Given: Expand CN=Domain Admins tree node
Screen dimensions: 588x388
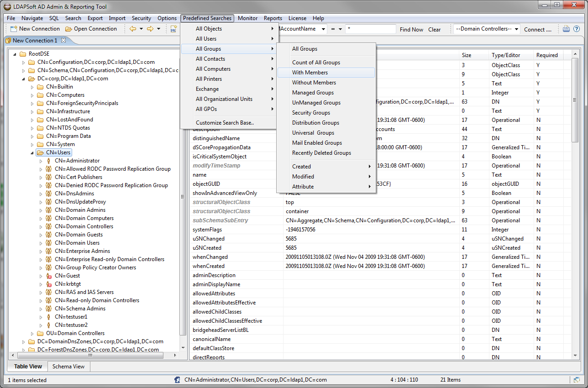Looking at the screenshot, I should (41, 210).
